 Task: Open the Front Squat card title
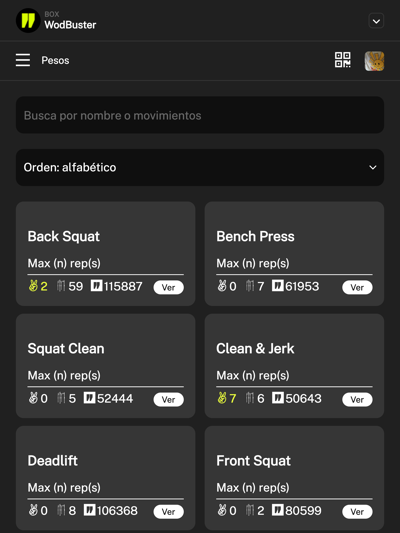tap(254, 461)
